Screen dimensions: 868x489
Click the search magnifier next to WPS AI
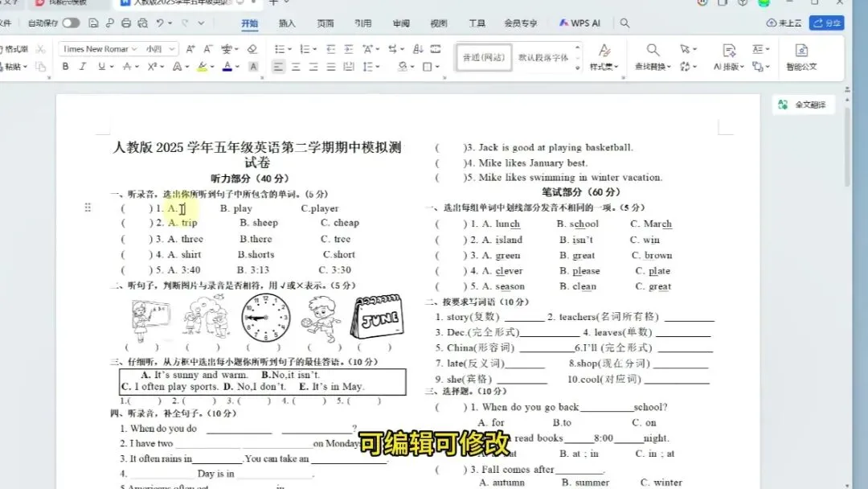pos(624,23)
